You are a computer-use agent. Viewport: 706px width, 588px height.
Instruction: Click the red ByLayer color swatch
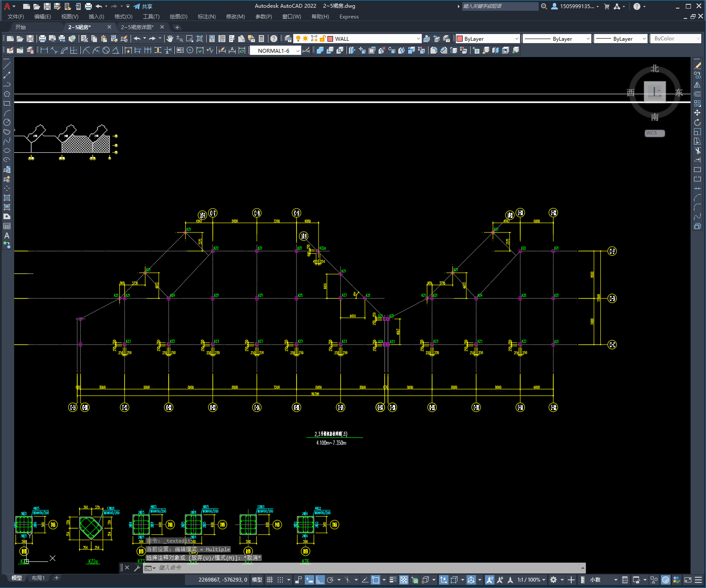point(460,39)
